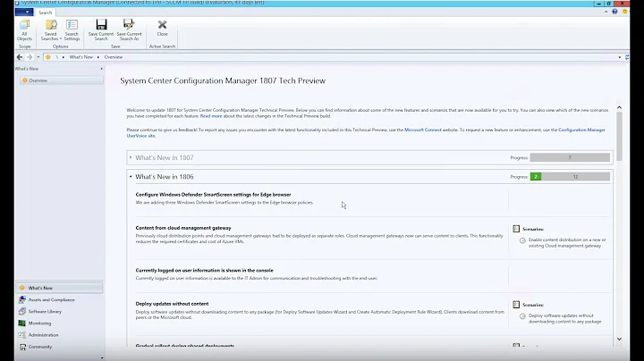
Task: Click Scenarios icon for cloud management gateway
Action: tap(516, 229)
